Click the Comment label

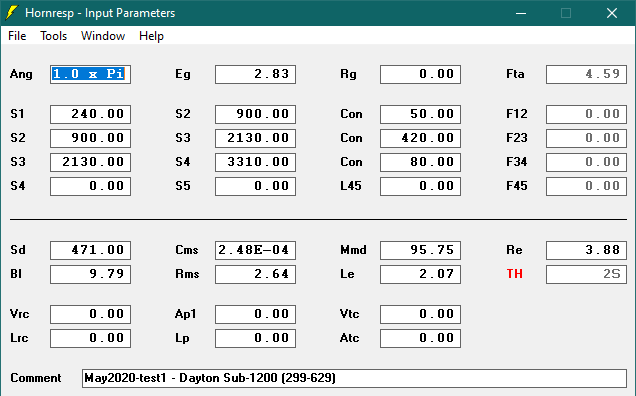pos(36,378)
